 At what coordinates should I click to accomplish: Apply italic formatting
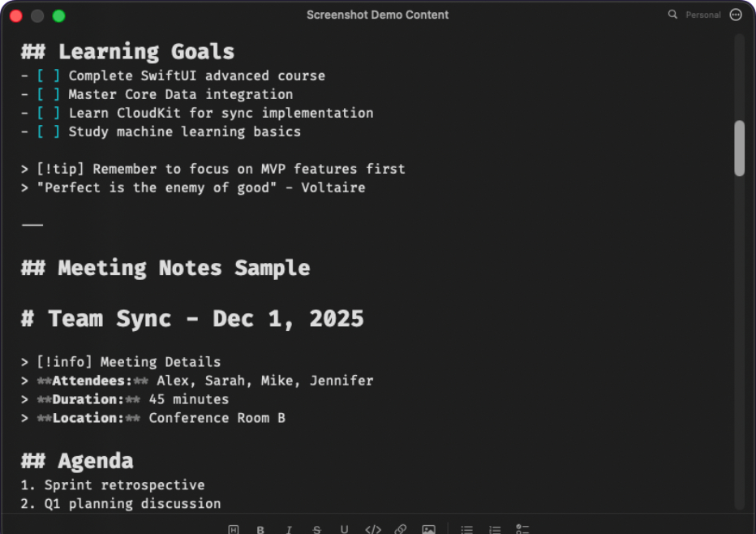[x=289, y=529]
